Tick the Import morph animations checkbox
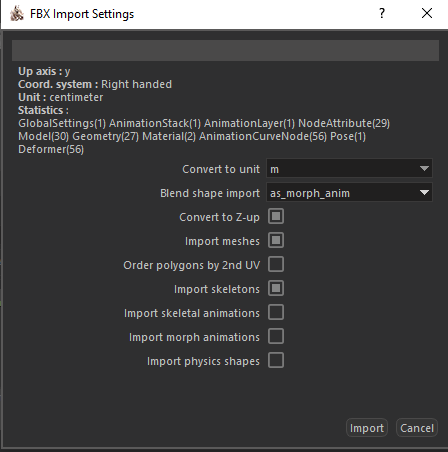Viewport: 448px width, 452px height. (x=276, y=337)
